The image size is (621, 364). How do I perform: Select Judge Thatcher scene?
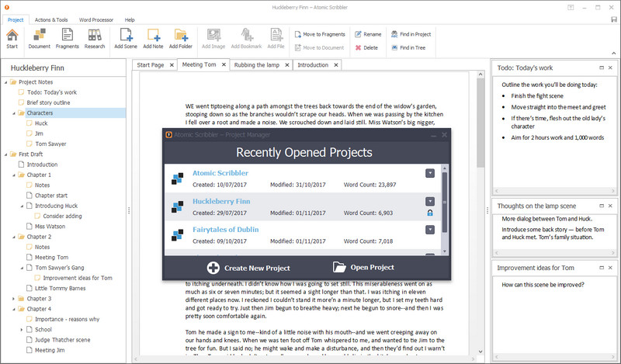[62, 339]
